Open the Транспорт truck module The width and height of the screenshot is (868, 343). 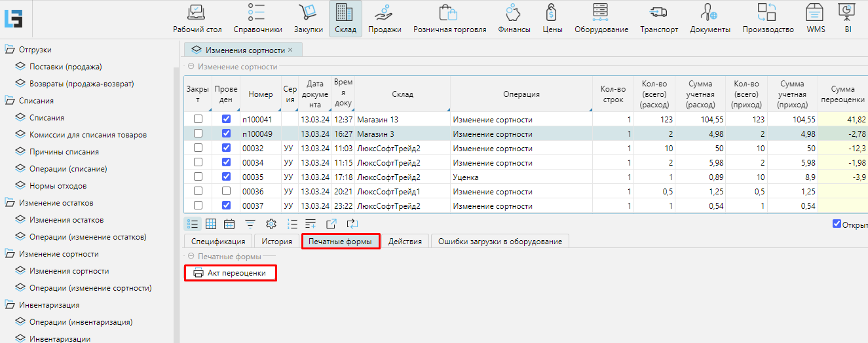(658, 18)
